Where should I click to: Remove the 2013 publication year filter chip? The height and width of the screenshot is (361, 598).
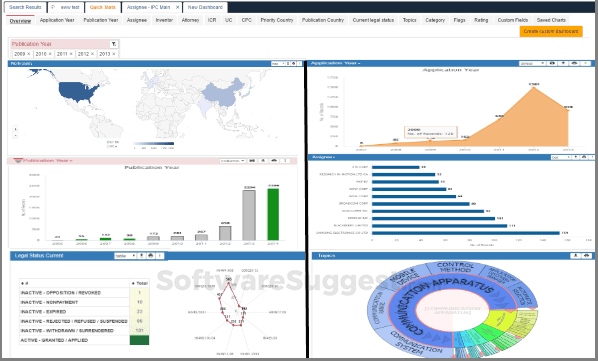(114, 54)
